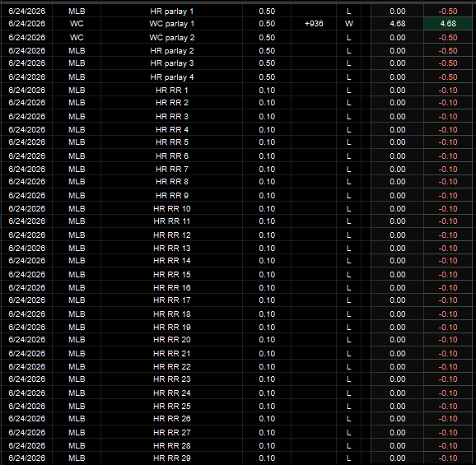Viewport: 476px width, 465px height.
Task: Click the 'HR RR 2' cell
Action: point(172,103)
